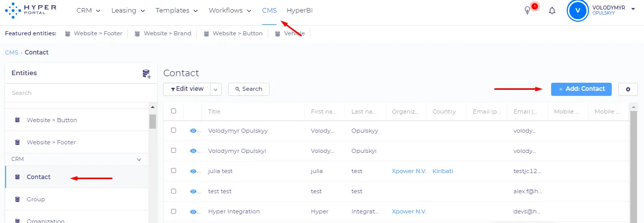644x223 pixels.
Task: Open the Templates dropdown menu
Action: [x=177, y=11]
